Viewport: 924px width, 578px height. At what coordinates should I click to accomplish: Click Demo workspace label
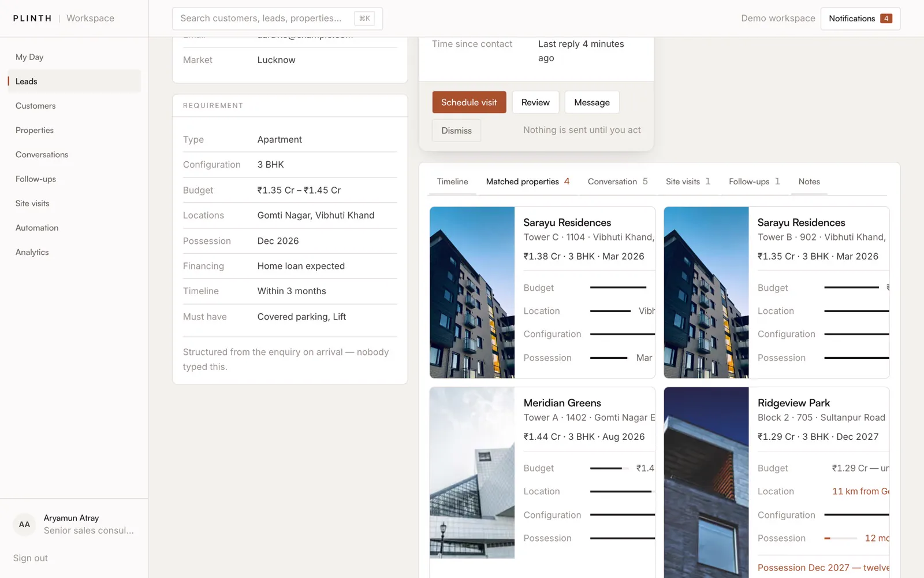[778, 18]
